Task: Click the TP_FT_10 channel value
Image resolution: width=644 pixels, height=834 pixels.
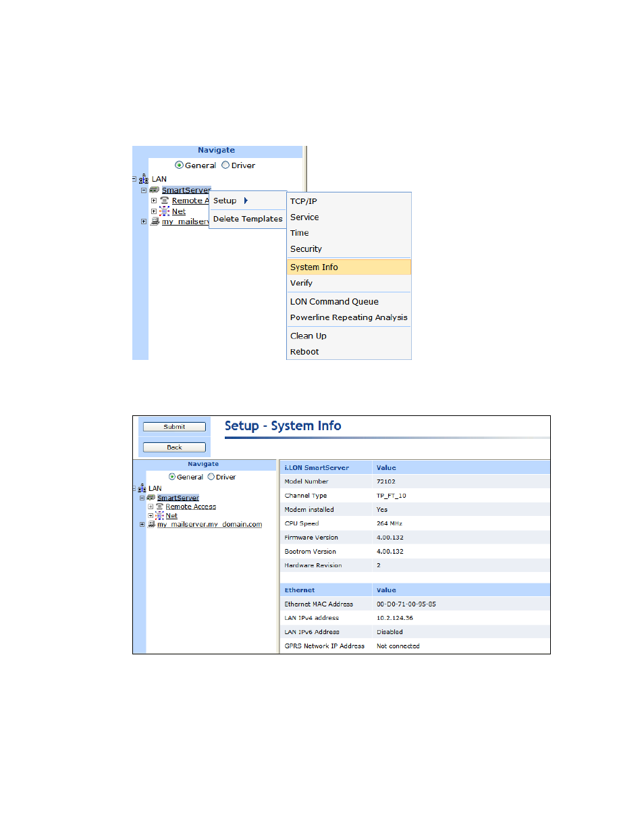Action: (392, 496)
